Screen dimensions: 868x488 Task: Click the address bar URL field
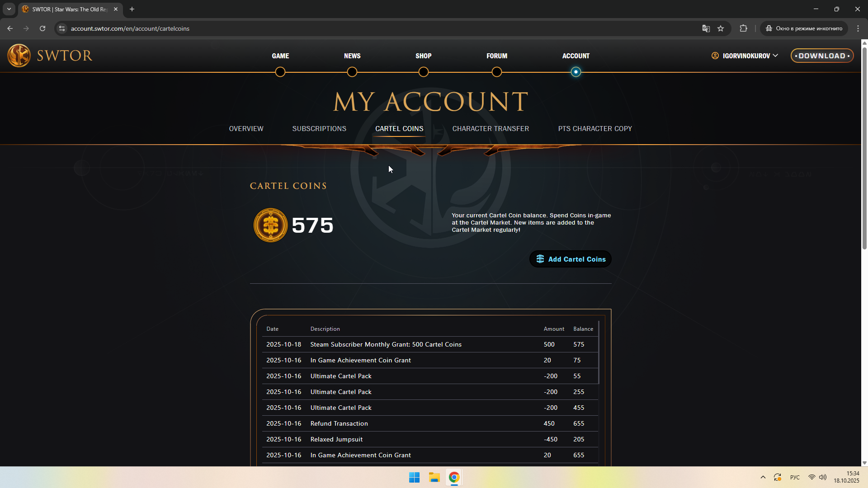click(316, 28)
